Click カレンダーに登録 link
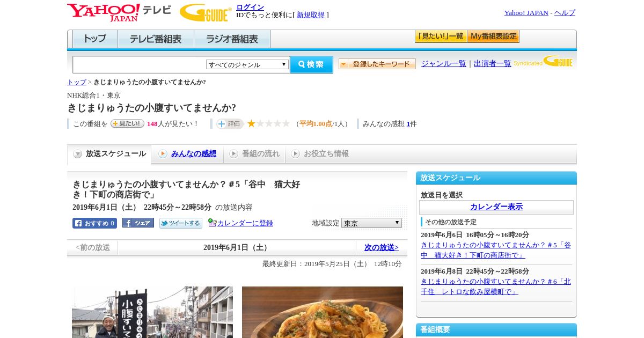The image size is (644, 338). tap(245, 223)
